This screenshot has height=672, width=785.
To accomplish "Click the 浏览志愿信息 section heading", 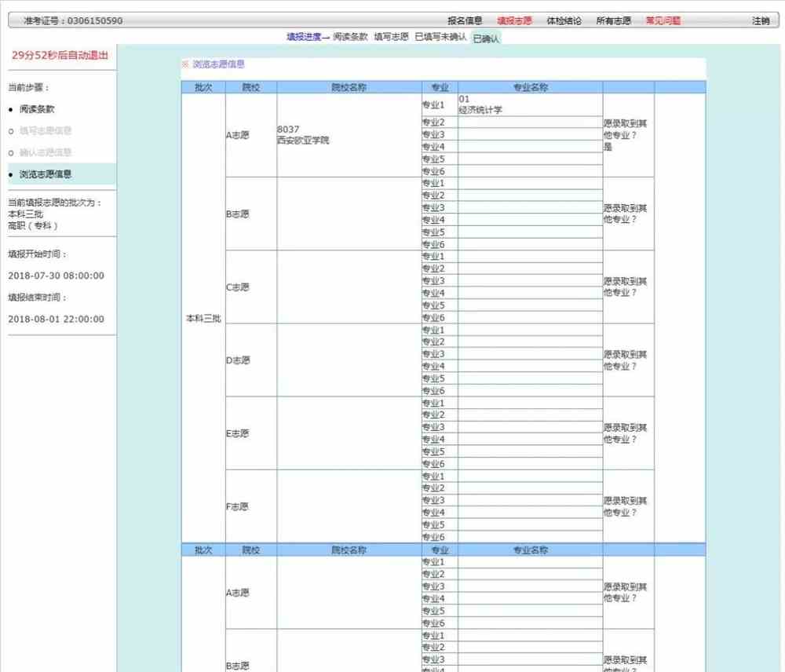I will tap(218, 64).
